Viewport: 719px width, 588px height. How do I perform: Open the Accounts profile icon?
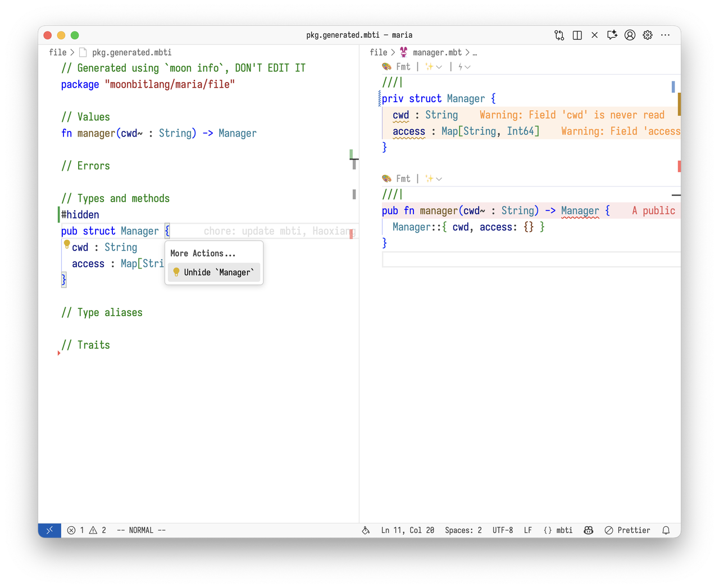(630, 35)
